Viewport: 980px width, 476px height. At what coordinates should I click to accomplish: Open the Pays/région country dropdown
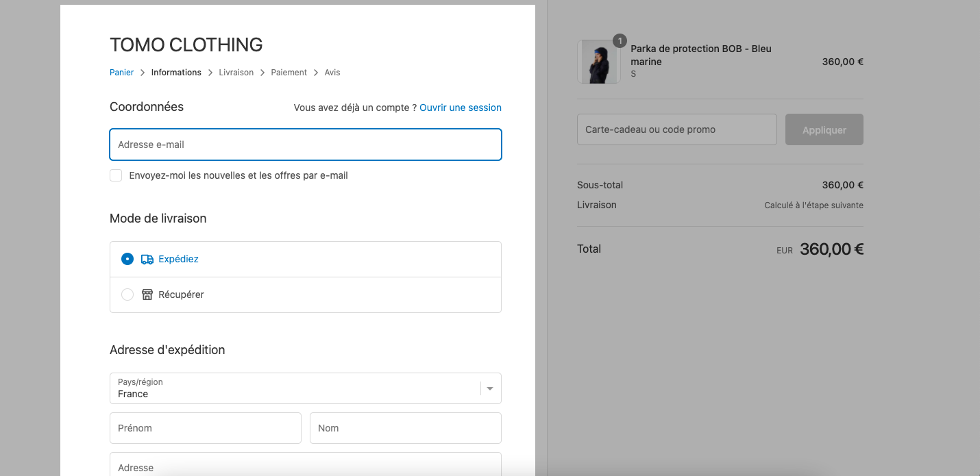point(306,388)
